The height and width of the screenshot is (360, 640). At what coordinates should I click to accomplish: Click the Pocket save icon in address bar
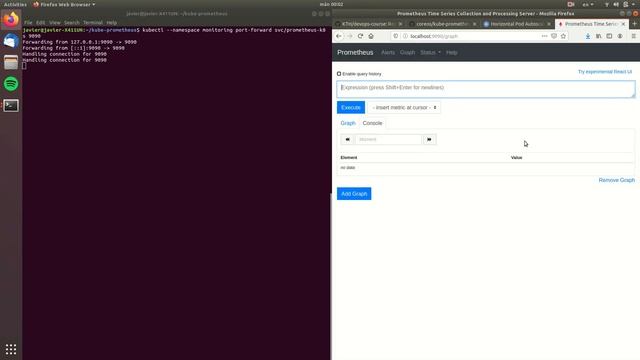point(554,36)
